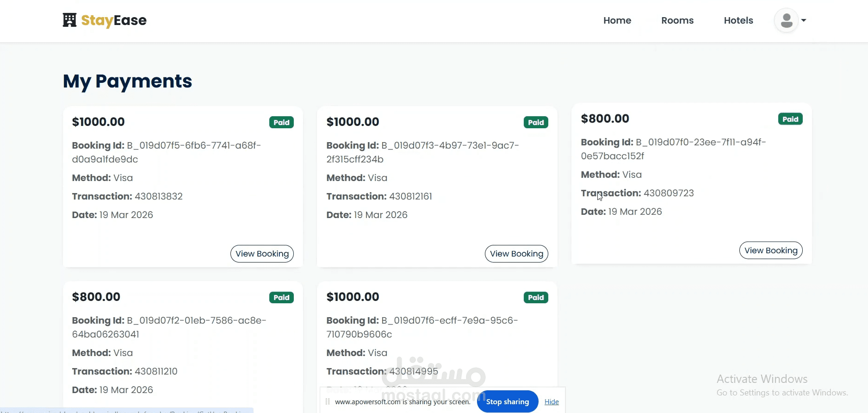Navigate to the Hotels menu

click(x=738, y=20)
